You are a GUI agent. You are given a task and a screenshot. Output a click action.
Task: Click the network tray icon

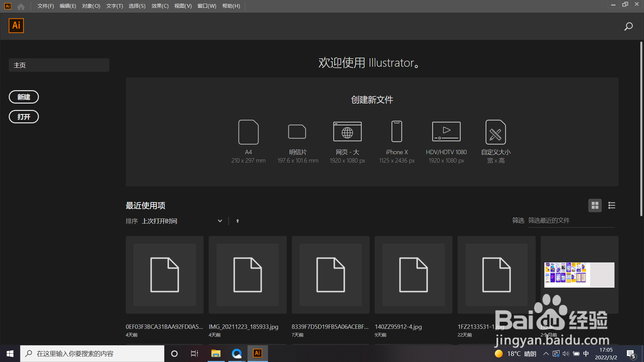556,354
